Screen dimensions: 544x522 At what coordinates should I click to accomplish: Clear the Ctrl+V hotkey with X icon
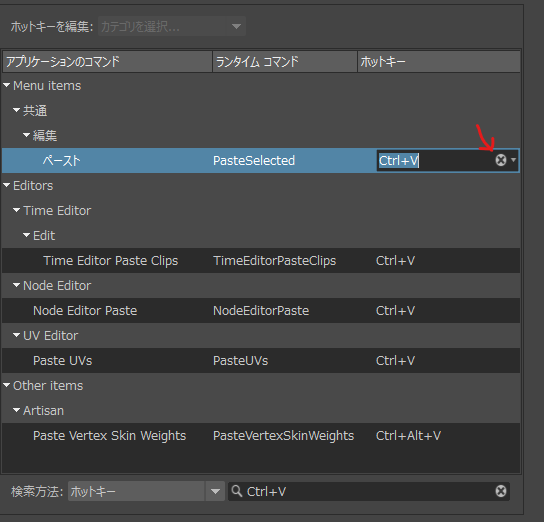click(501, 160)
